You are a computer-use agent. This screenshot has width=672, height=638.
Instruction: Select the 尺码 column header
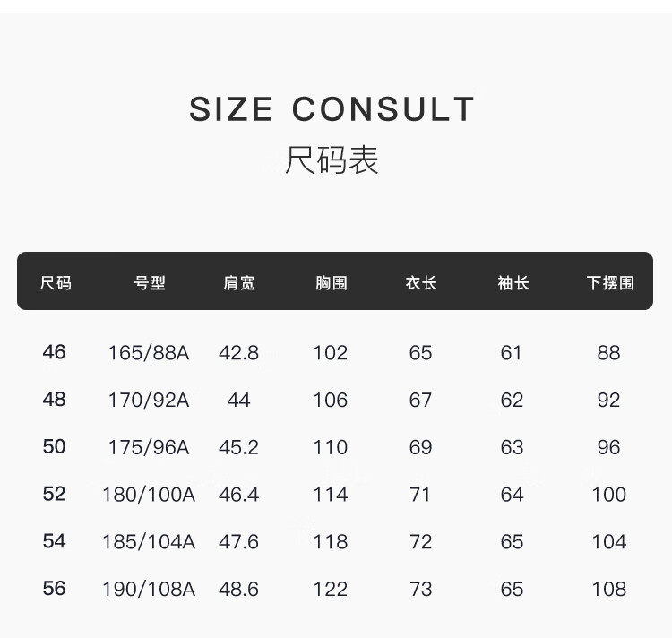point(56,283)
